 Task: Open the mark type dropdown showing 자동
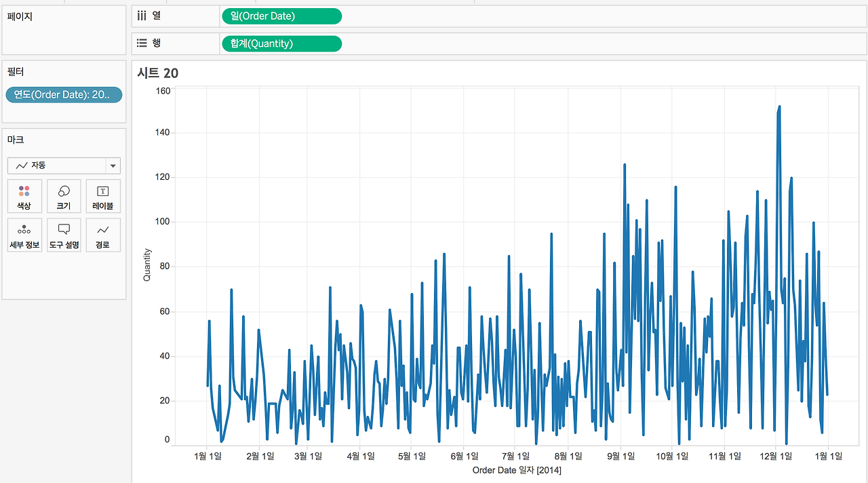[x=64, y=165]
